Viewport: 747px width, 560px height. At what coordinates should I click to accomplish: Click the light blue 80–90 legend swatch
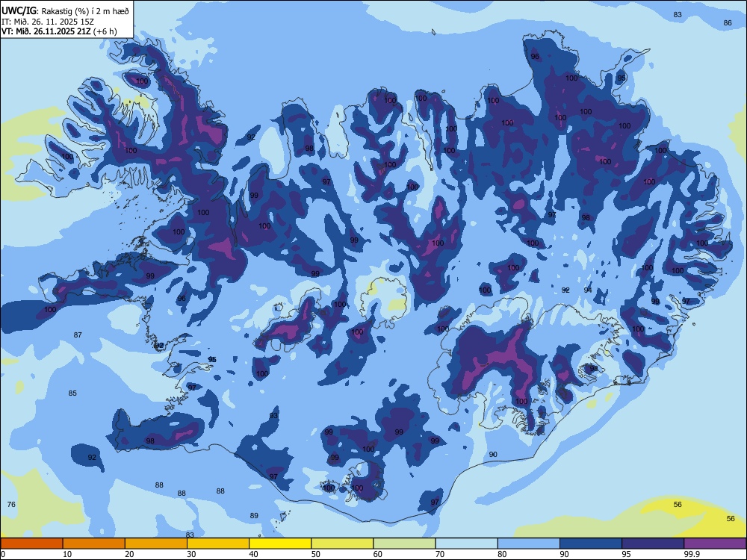[x=529, y=544]
